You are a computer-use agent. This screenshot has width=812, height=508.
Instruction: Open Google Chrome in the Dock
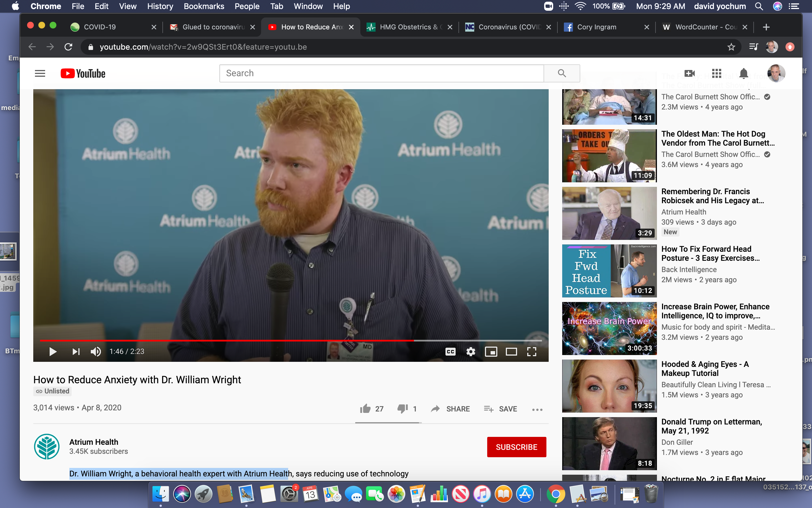pyautogui.click(x=556, y=494)
